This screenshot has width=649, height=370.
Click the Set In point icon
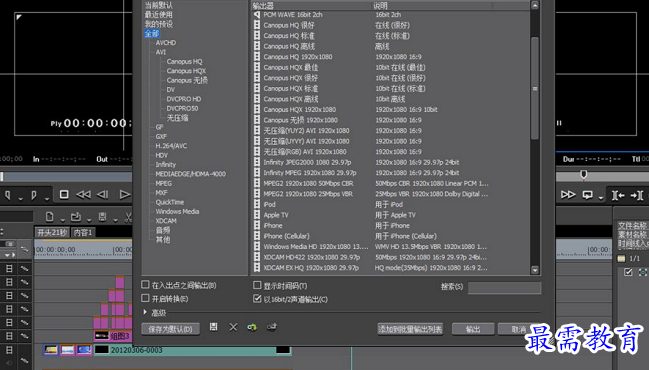(8, 195)
